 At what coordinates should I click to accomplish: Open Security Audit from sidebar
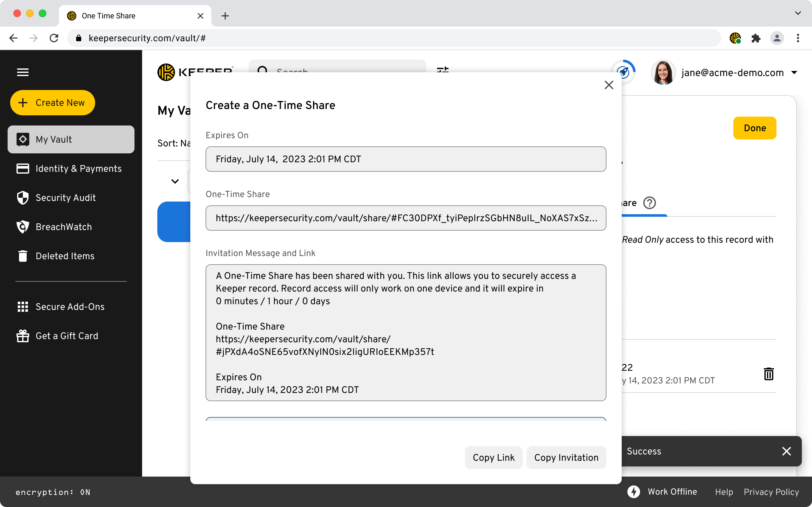pyautogui.click(x=66, y=197)
